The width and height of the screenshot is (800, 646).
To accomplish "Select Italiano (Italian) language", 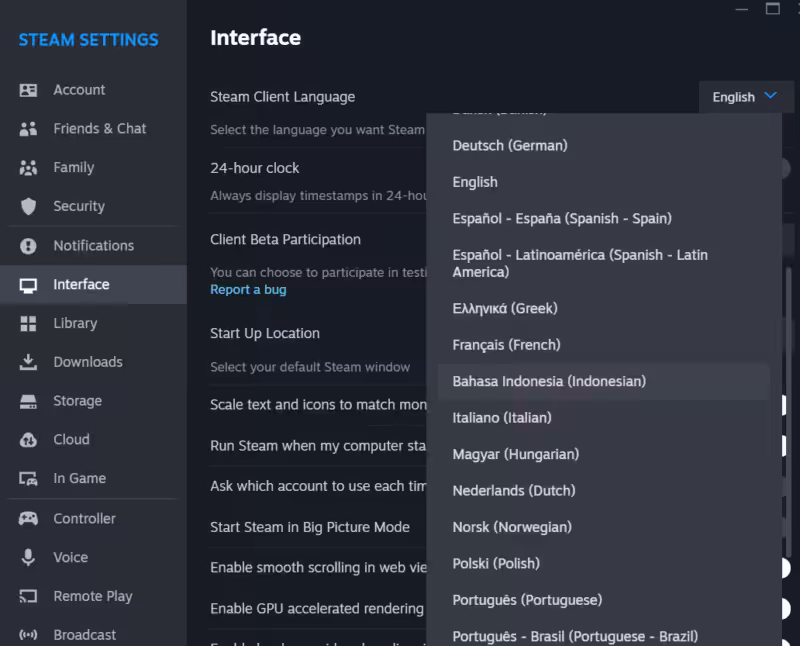I will pos(604,418).
